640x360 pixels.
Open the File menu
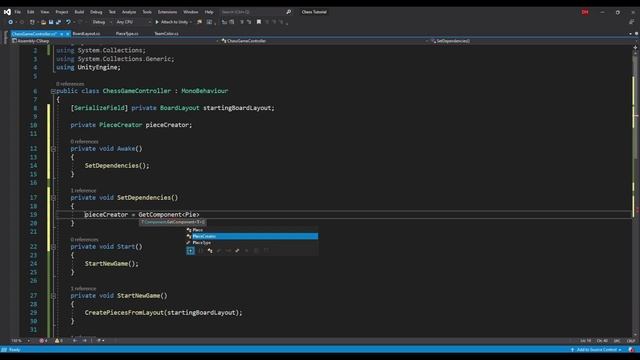pos(18,12)
